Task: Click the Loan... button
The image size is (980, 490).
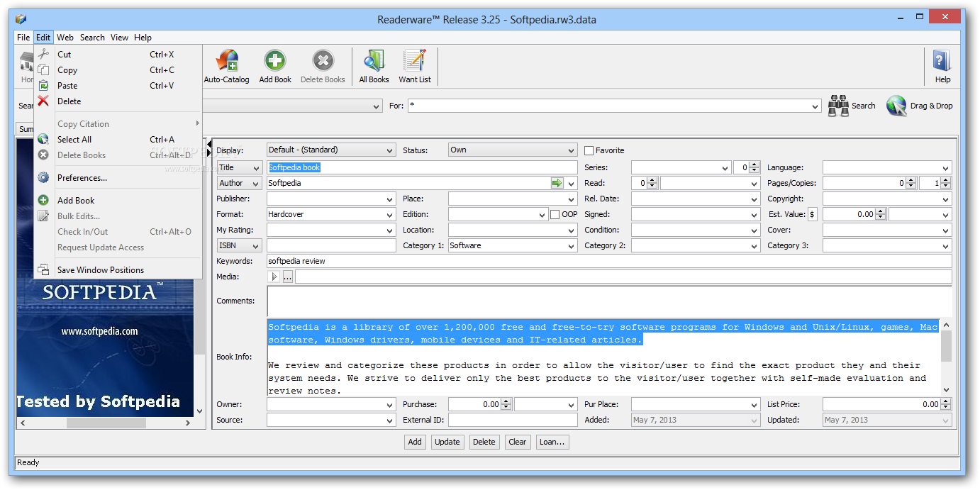Action: tap(552, 442)
